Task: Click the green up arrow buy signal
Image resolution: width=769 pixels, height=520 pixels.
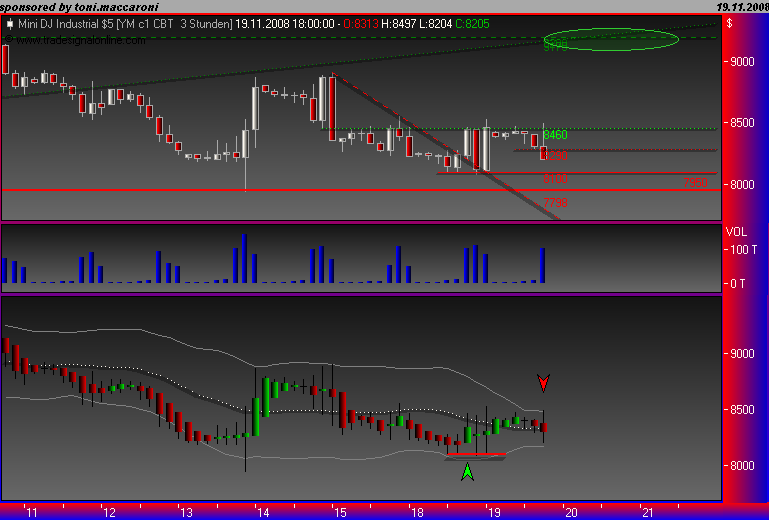Action: pyautogui.click(x=467, y=471)
